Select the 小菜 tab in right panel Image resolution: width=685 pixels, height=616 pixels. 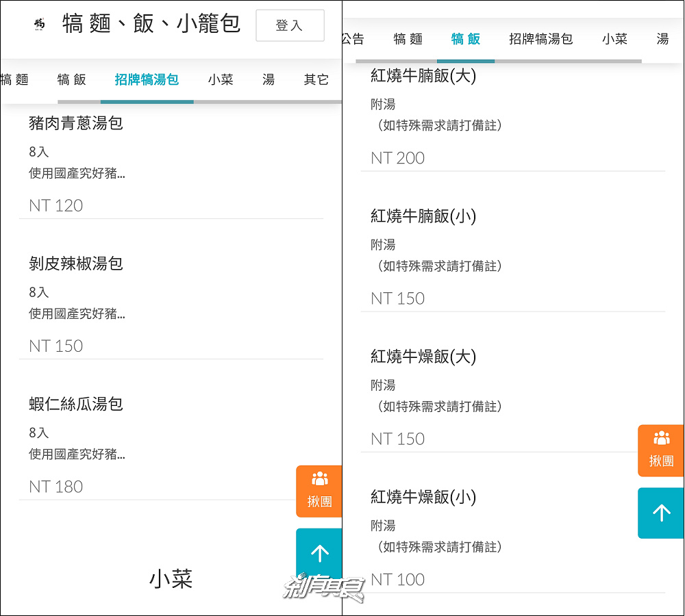click(614, 39)
